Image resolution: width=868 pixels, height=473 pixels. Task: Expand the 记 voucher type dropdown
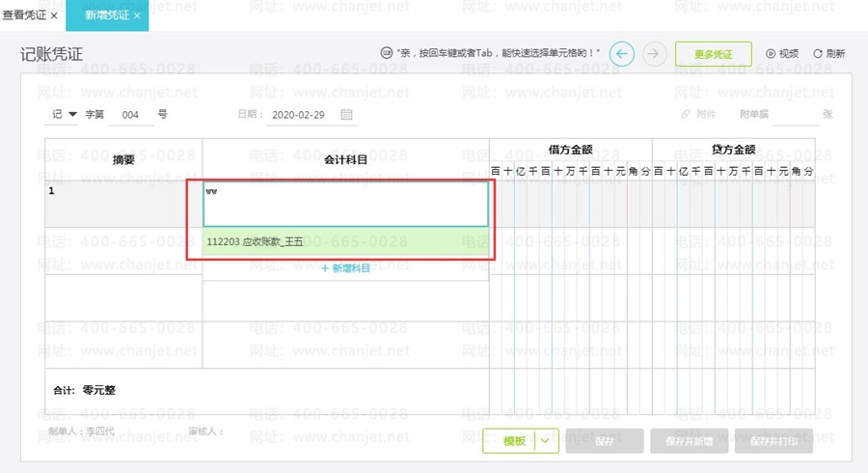72,114
